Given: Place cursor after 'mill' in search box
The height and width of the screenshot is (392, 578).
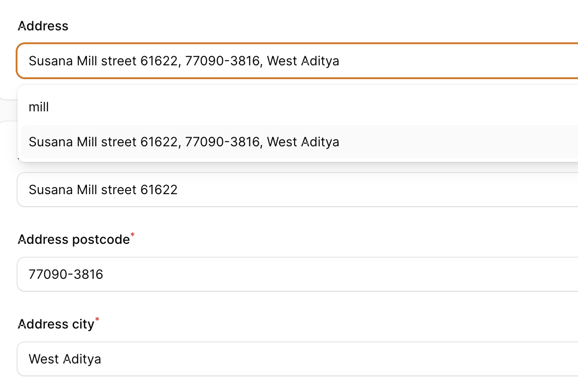Looking at the screenshot, I should coord(50,107).
